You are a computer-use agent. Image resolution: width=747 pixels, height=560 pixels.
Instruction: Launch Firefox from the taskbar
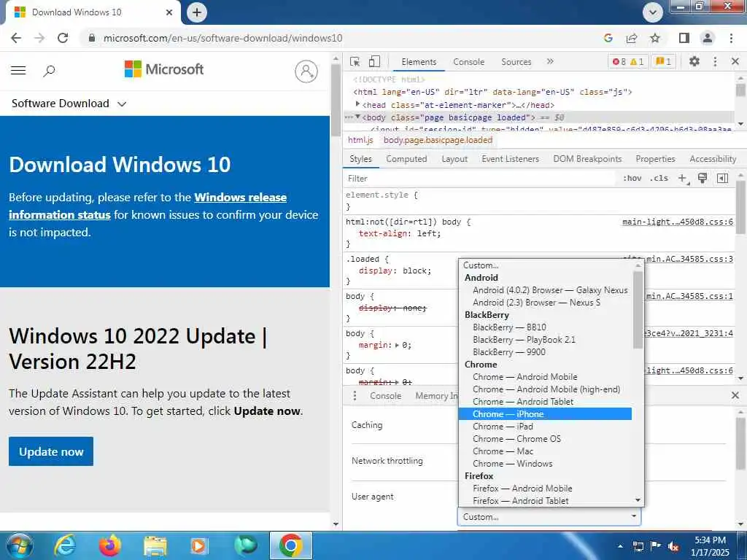coord(109,545)
